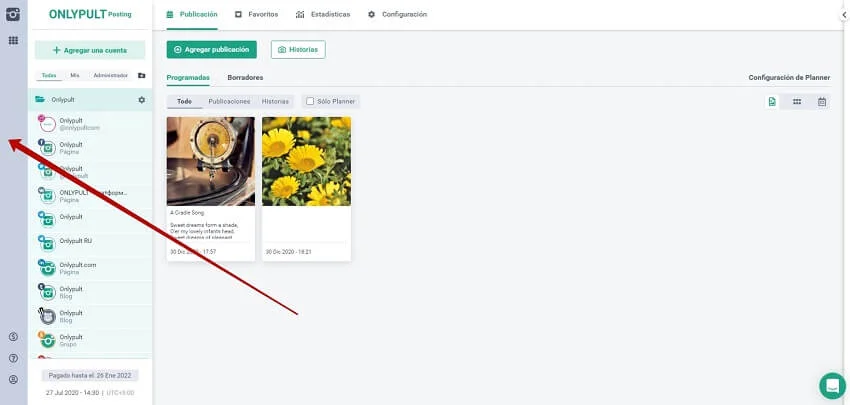Viewport: 850px width, 405px height.
Task: Toggle the Sólo Planner checkbox
Action: 310,101
